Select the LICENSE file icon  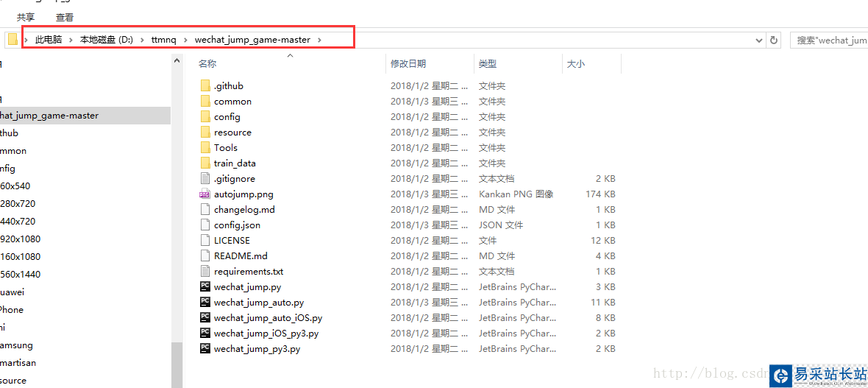pyautogui.click(x=205, y=241)
